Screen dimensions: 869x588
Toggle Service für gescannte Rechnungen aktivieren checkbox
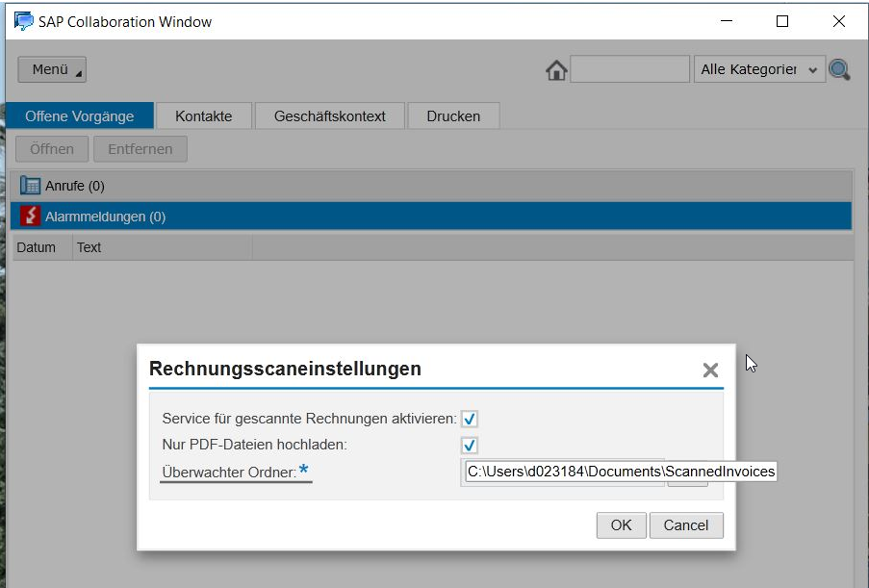pyautogui.click(x=470, y=419)
